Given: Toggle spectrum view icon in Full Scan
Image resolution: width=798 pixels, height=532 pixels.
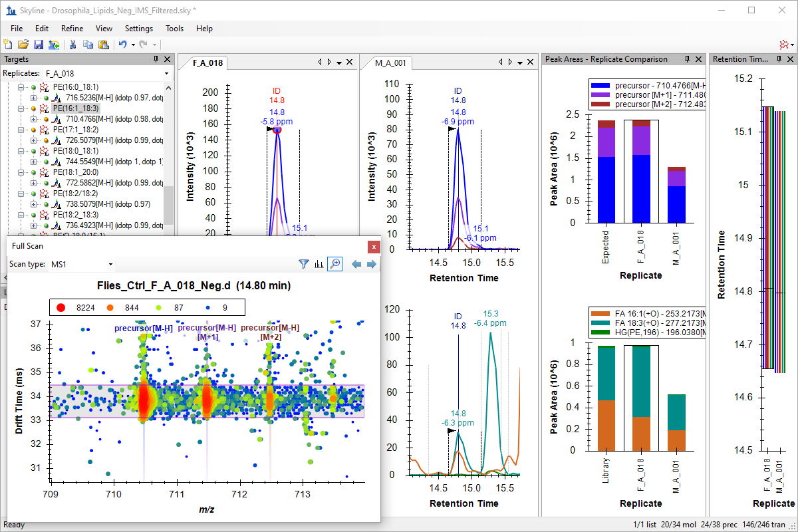Looking at the screenshot, I should (x=319, y=264).
